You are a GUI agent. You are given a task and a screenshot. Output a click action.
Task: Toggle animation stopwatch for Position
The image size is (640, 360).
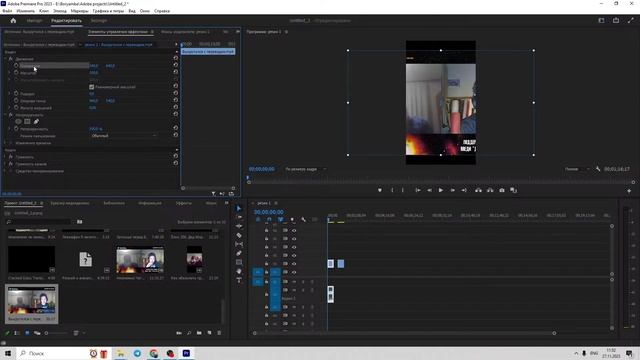pyautogui.click(x=16, y=65)
